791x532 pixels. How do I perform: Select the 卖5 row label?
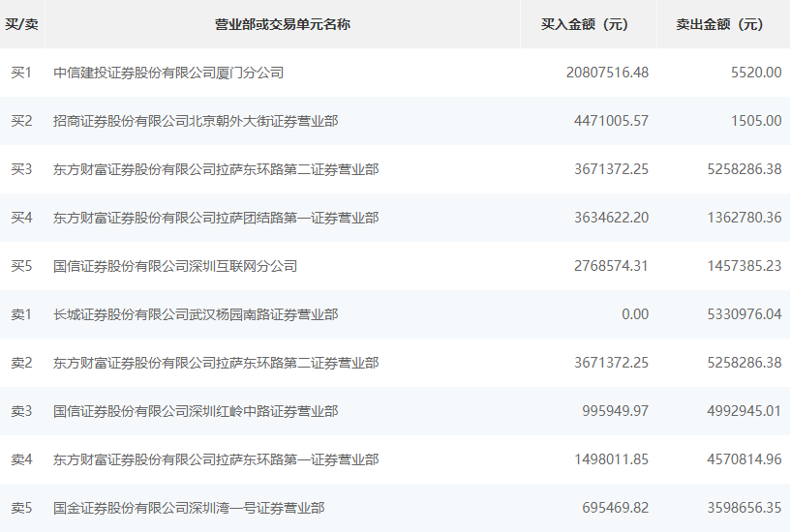pyautogui.click(x=21, y=508)
